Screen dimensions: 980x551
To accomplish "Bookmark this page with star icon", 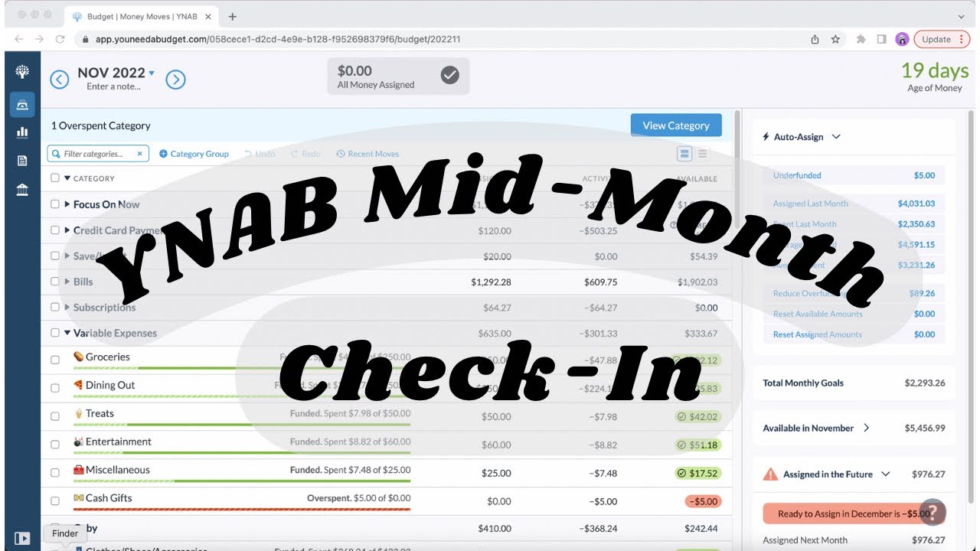I will 835,39.
